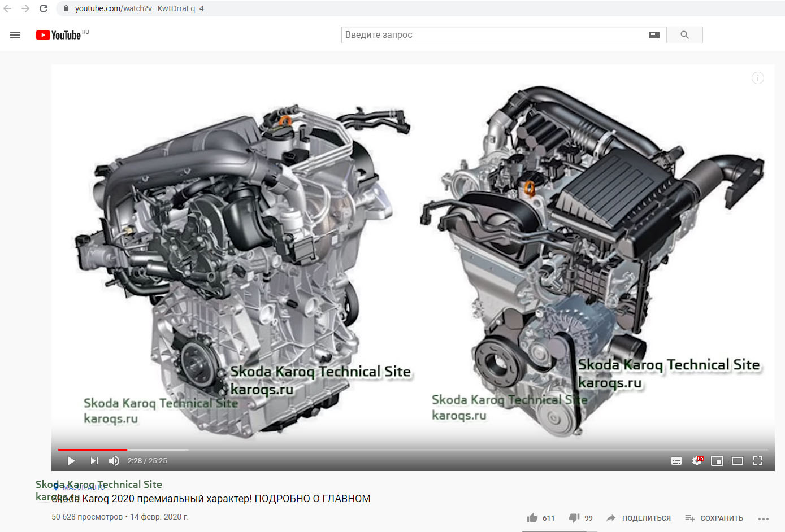Skip to the next video

coord(94,461)
